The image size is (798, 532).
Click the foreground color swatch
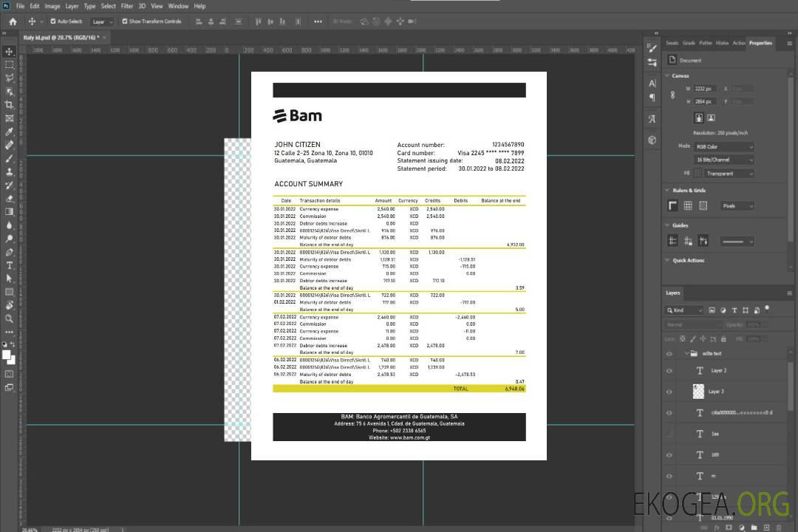tap(7, 355)
